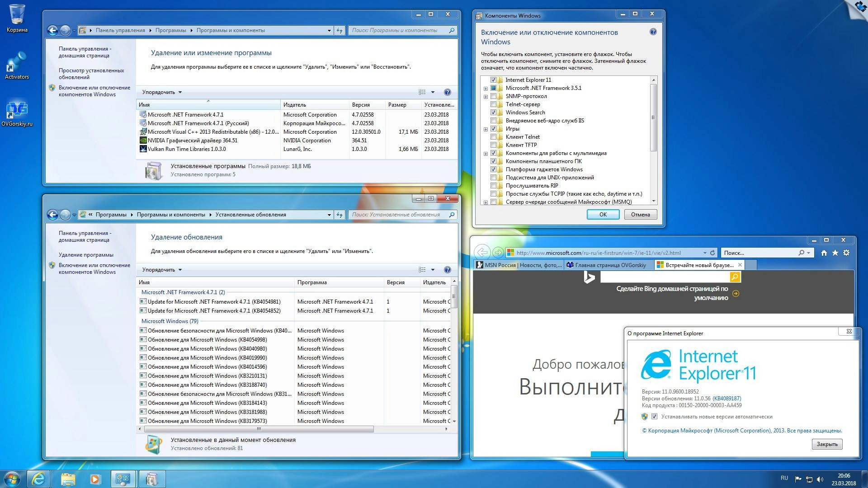Open the OVGorskiy.ru desktop shortcut
The width and height of the screenshot is (868, 488).
point(17,108)
